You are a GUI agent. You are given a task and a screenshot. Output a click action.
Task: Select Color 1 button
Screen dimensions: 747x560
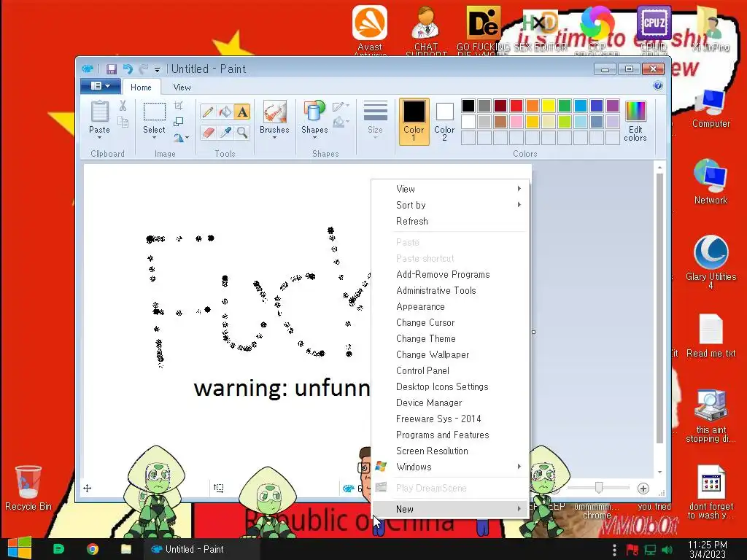[414, 121]
